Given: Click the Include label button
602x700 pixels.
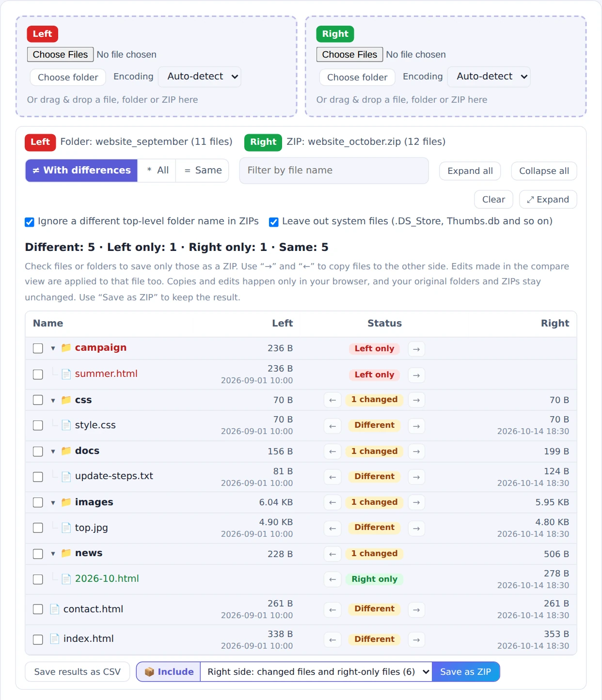Looking at the screenshot, I should coord(169,672).
